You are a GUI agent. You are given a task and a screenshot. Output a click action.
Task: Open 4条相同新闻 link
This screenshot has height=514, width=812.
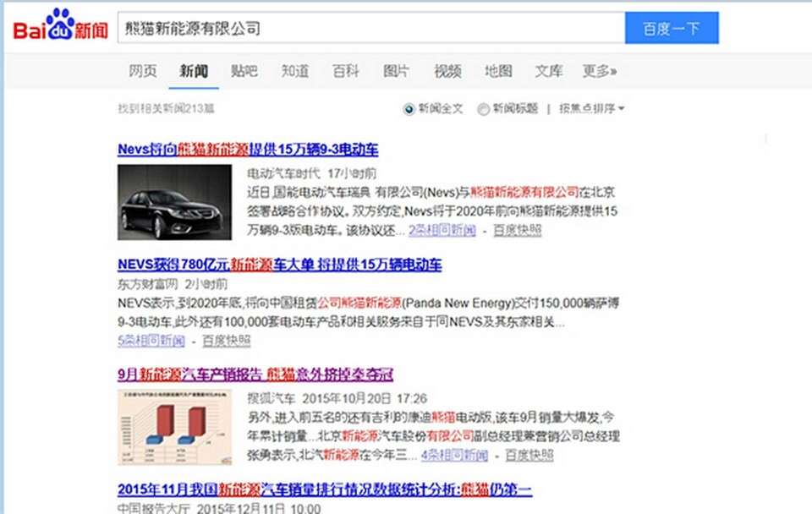pos(454,456)
